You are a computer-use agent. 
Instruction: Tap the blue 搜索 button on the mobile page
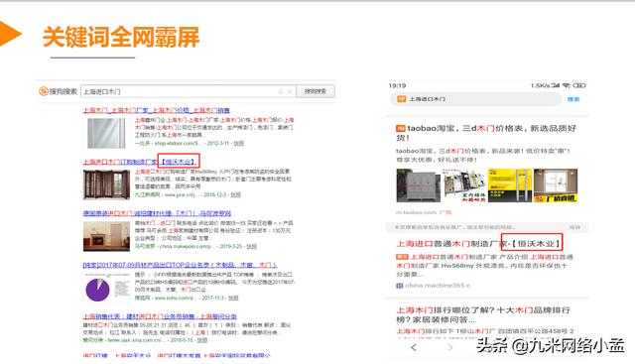[x=573, y=99]
